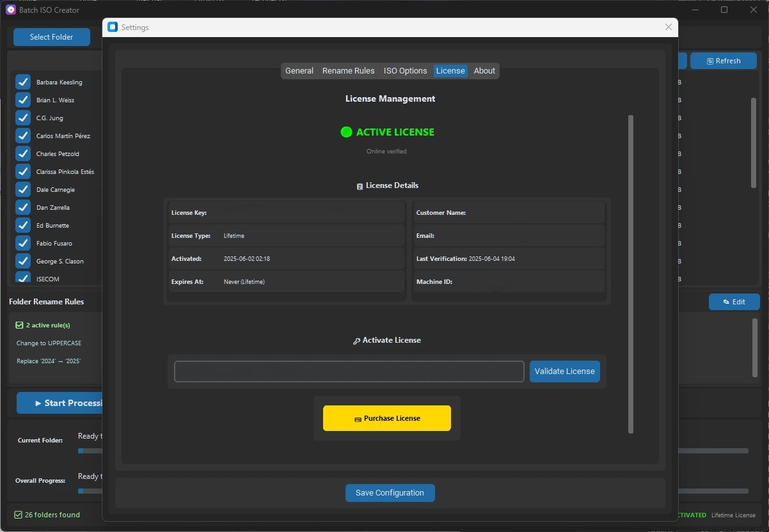Click the license key entry field
The height and width of the screenshot is (532, 769).
click(349, 372)
